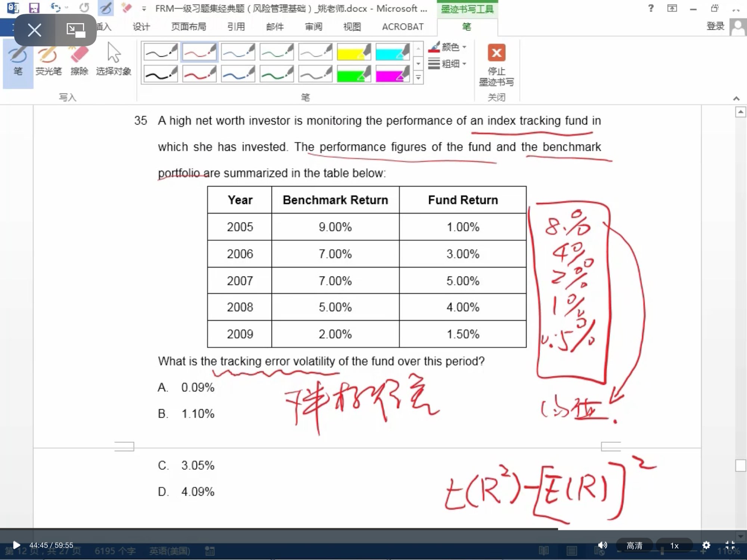Click the Select Objects (选择对象) arrow tool

(x=114, y=60)
